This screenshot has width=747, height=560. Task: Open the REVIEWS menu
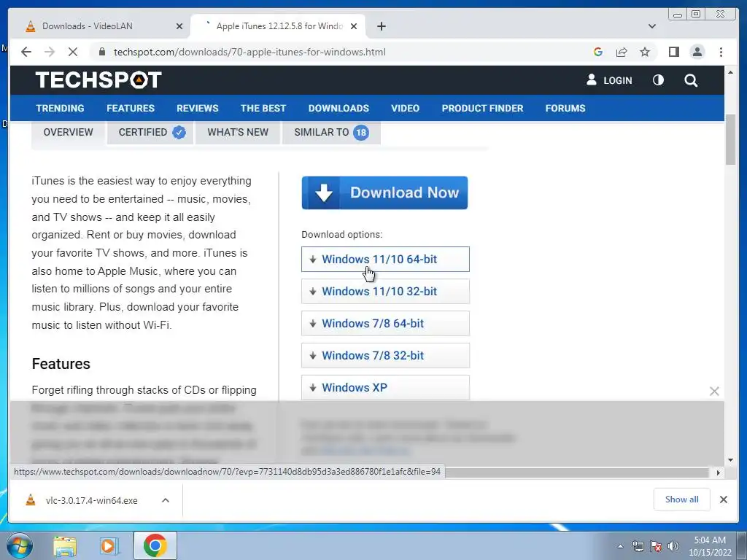tap(197, 108)
